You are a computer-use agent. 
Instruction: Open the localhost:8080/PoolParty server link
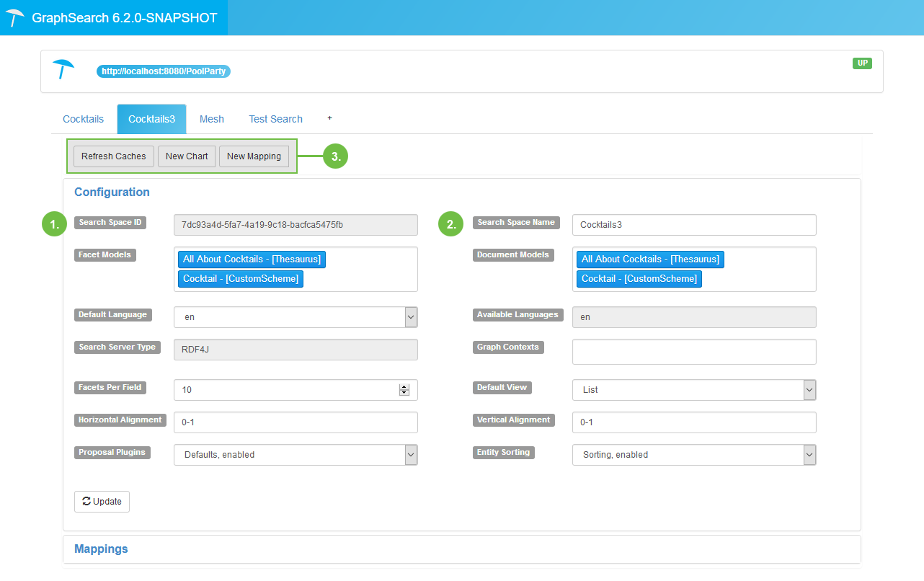[x=164, y=71]
